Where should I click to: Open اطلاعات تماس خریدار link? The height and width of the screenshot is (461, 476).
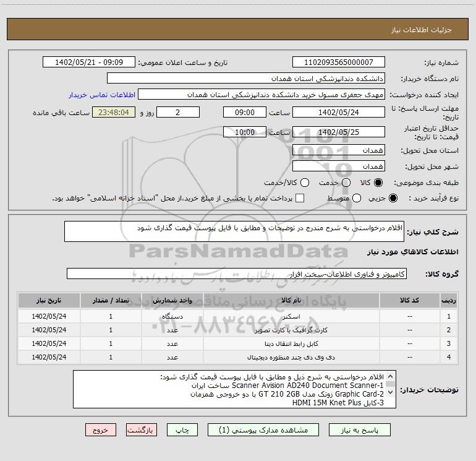pos(102,95)
